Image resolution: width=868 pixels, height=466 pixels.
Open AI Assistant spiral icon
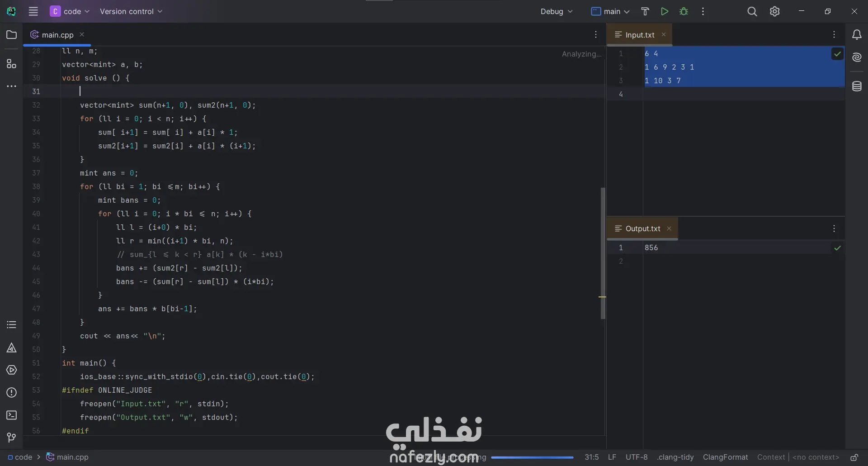pos(857,57)
